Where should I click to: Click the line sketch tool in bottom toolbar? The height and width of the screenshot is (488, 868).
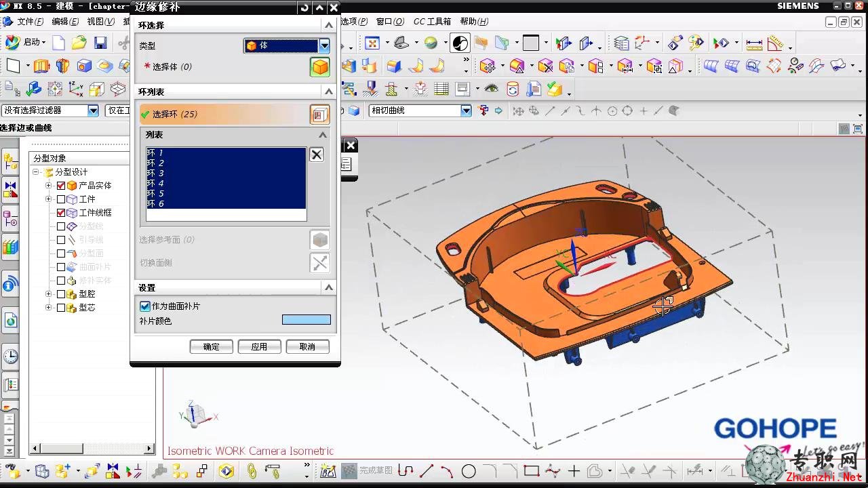[x=427, y=470]
